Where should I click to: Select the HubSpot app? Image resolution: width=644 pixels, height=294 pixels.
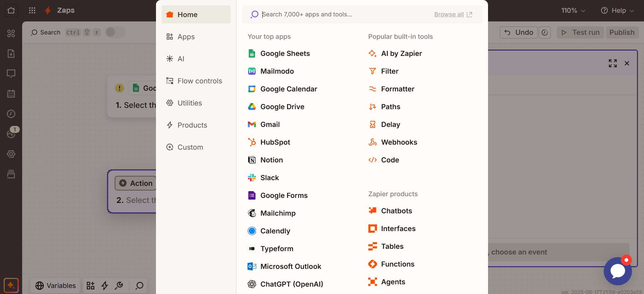(x=269, y=142)
